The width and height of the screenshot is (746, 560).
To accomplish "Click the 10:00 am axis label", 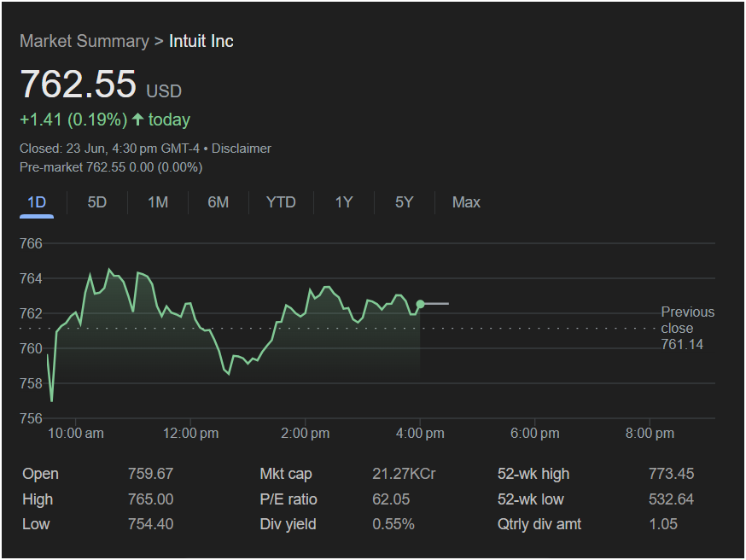I will [76, 434].
